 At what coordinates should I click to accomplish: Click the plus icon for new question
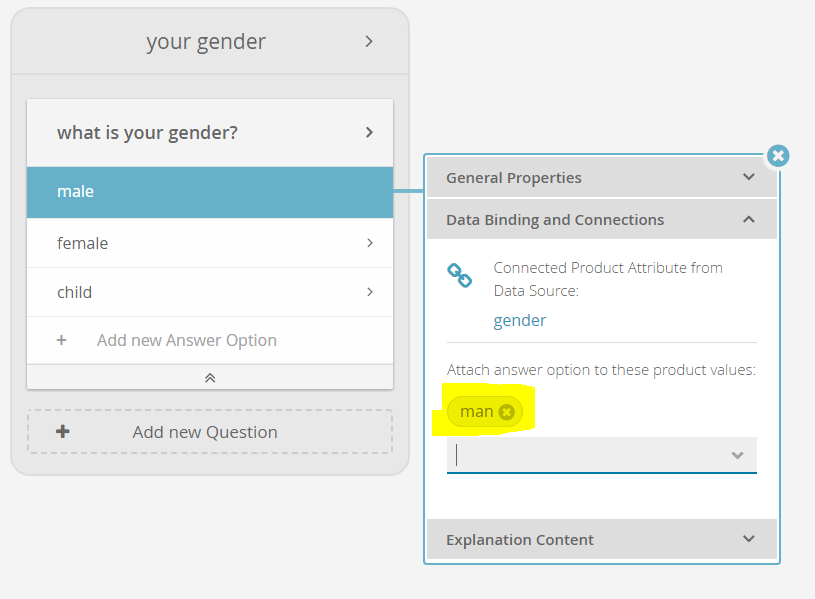63,432
